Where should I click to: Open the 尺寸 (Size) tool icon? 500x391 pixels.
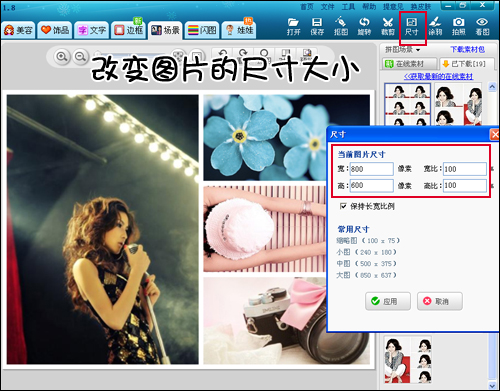point(412,26)
